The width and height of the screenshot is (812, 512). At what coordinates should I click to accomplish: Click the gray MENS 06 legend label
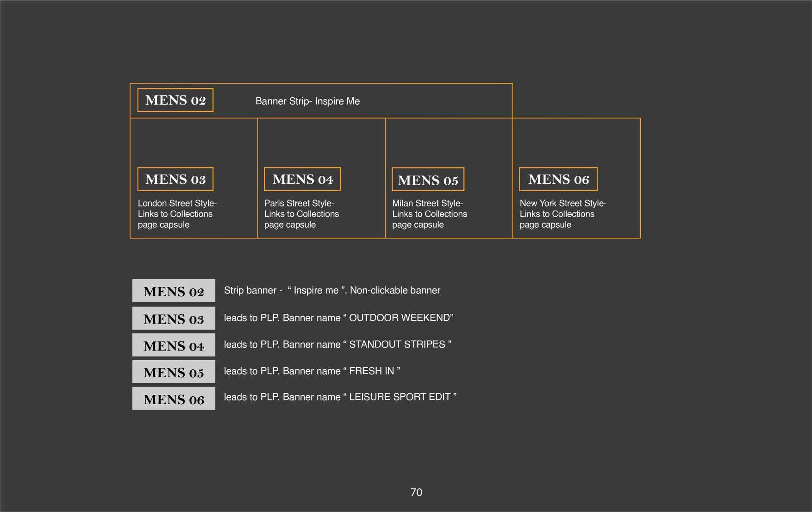(x=174, y=399)
